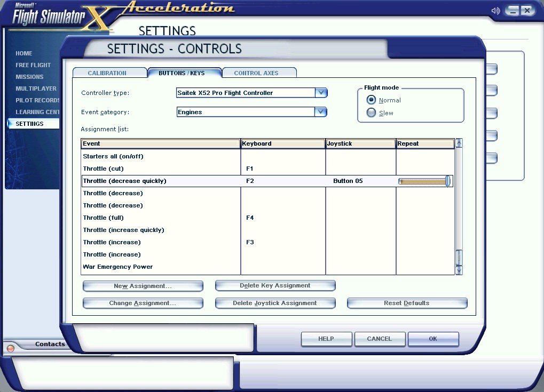Click the Repeat slider for Throttle (decrease quickly)
Screen dimensions: 544x392
[424, 181]
